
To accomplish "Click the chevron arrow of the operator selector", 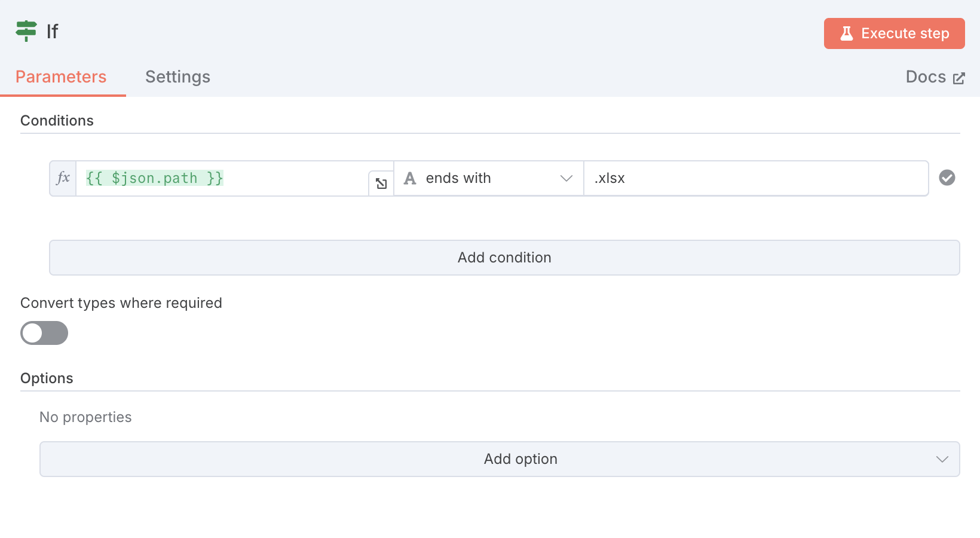I will click(566, 178).
